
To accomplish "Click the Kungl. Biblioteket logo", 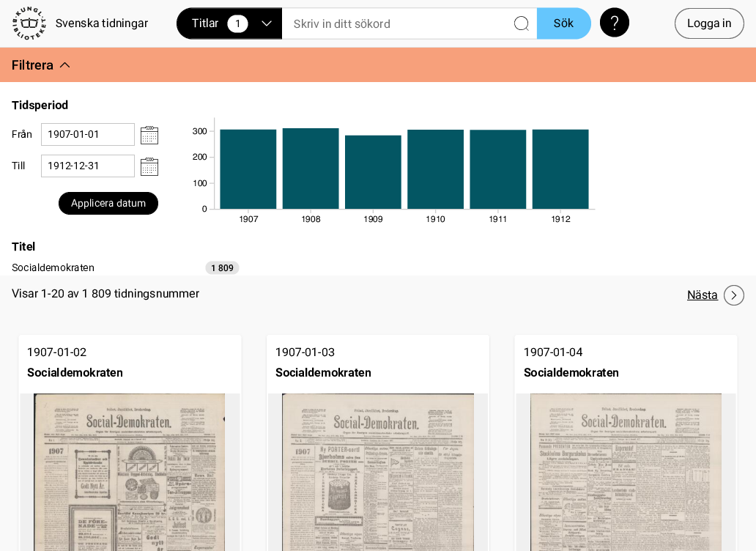I will 29,23.
